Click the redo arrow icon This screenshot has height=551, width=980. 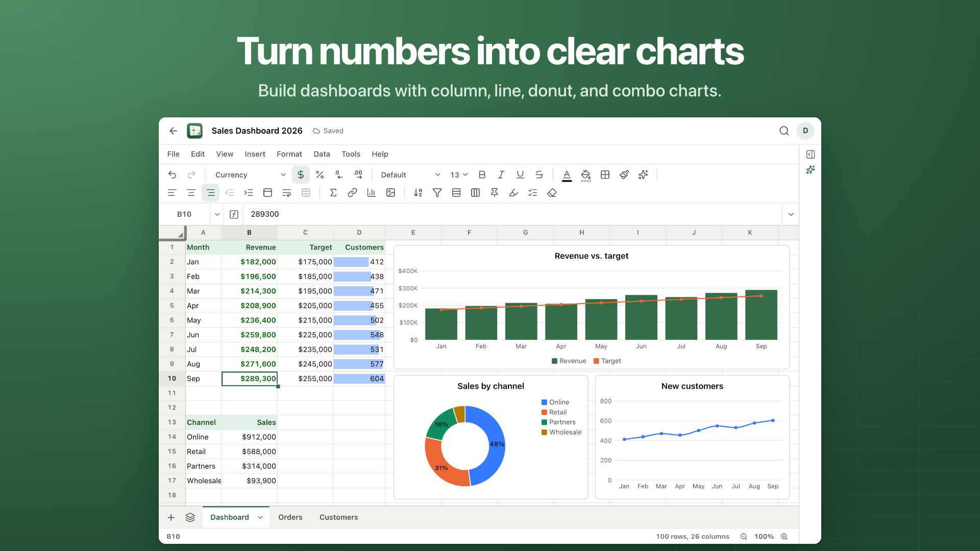(191, 174)
